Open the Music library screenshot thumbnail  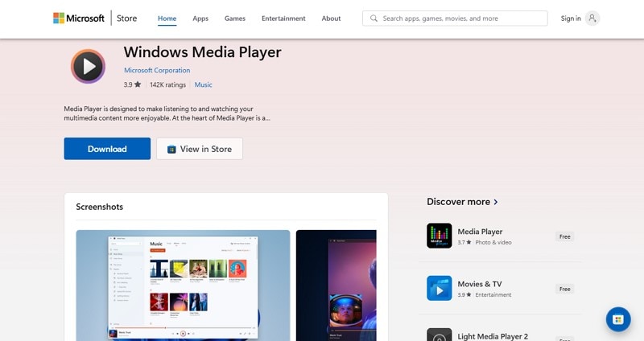point(183,286)
